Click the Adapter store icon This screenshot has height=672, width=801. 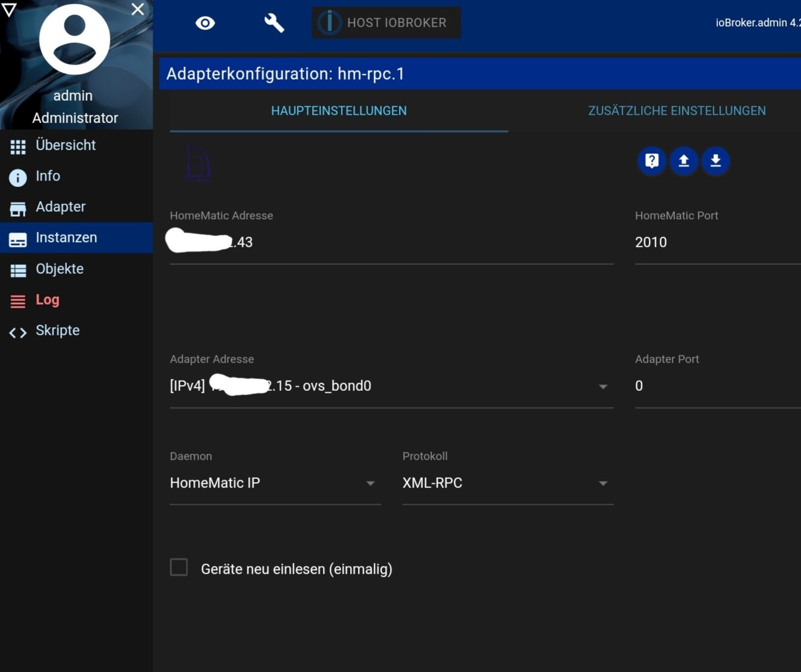18,209
